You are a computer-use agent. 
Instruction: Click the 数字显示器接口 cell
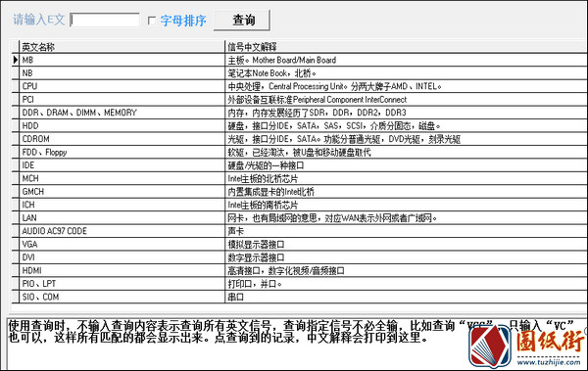(406, 257)
